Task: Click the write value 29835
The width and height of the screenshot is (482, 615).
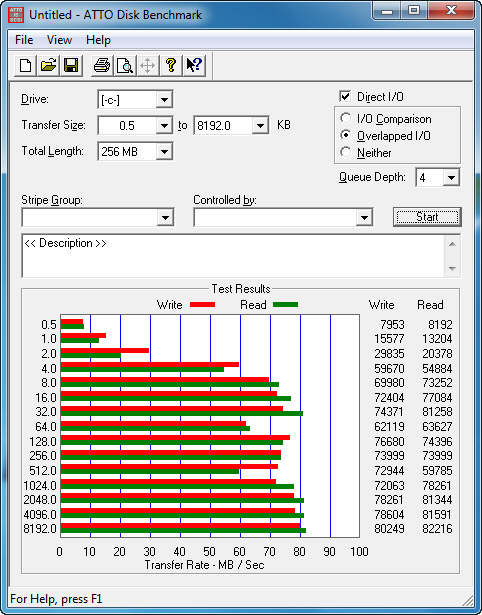Action: click(x=389, y=354)
